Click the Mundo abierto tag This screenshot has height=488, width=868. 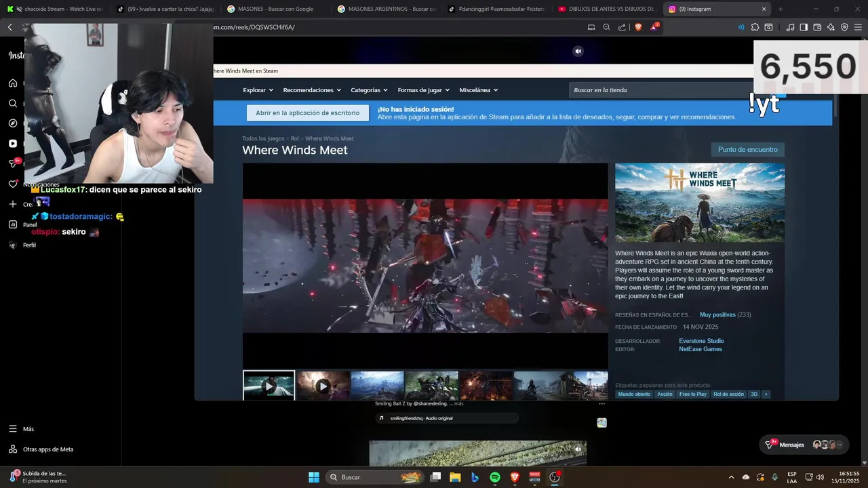coord(634,394)
